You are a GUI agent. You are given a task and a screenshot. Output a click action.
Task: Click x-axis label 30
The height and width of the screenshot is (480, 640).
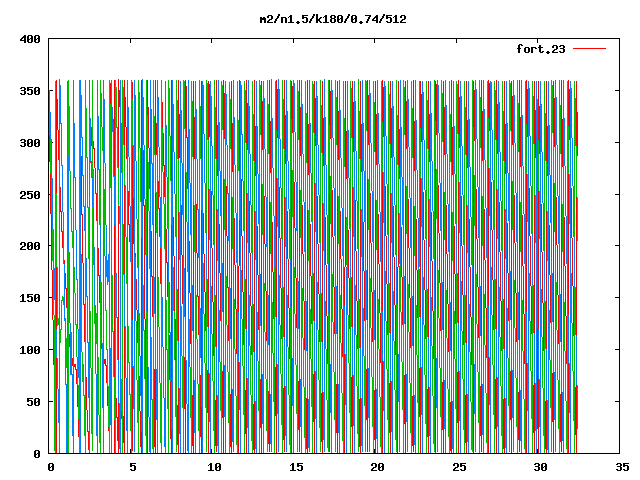[540, 467]
